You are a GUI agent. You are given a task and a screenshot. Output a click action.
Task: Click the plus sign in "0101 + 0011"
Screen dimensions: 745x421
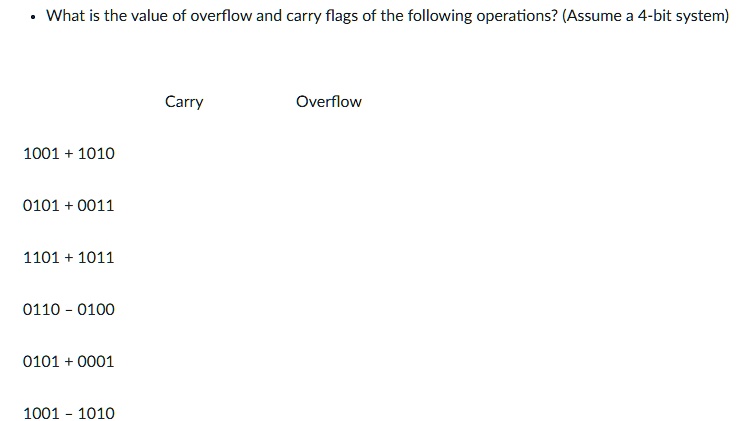(x=69, y=206)
